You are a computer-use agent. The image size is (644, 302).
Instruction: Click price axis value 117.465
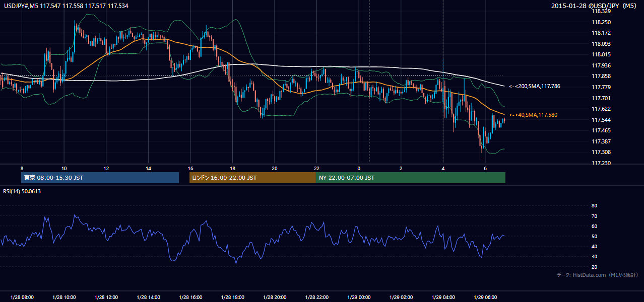pyautogui.click(x=601, y=130)
